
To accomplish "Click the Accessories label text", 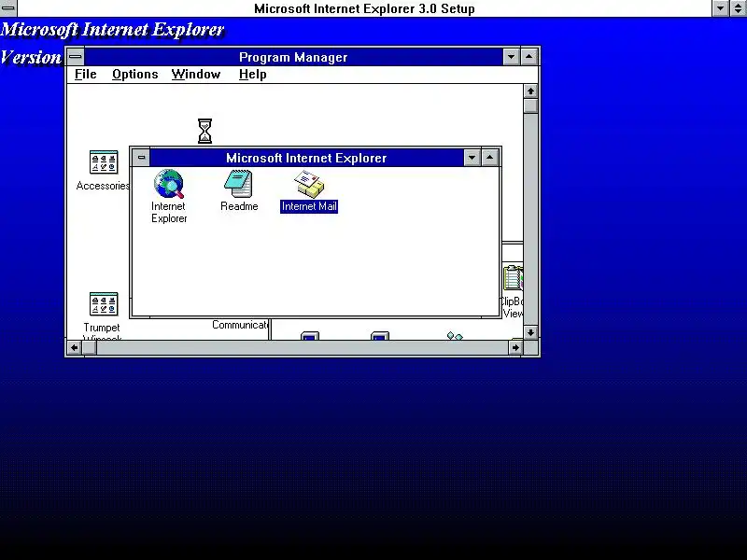I will (x=103, y=186).
